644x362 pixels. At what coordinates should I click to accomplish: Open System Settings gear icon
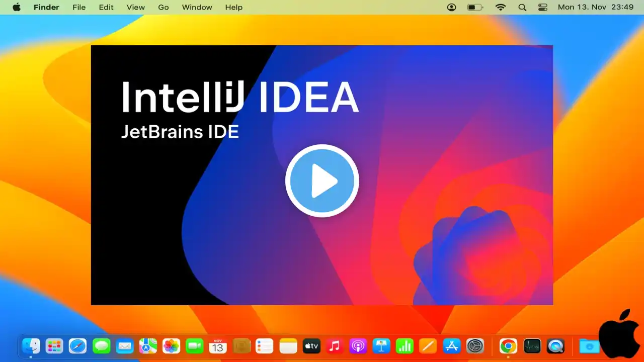[475, 346]
